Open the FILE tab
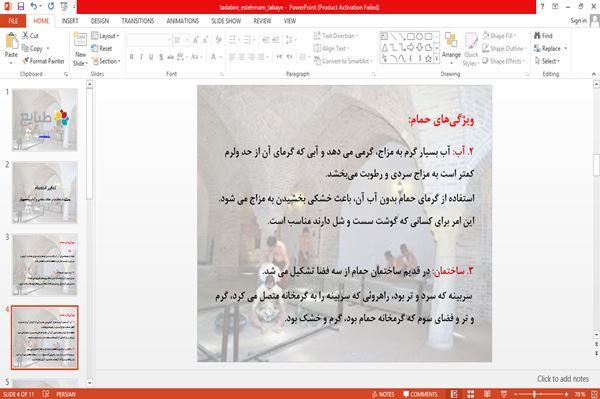Image resolution: width=600 pixels, height=399 pixels. tap(13, 21)
